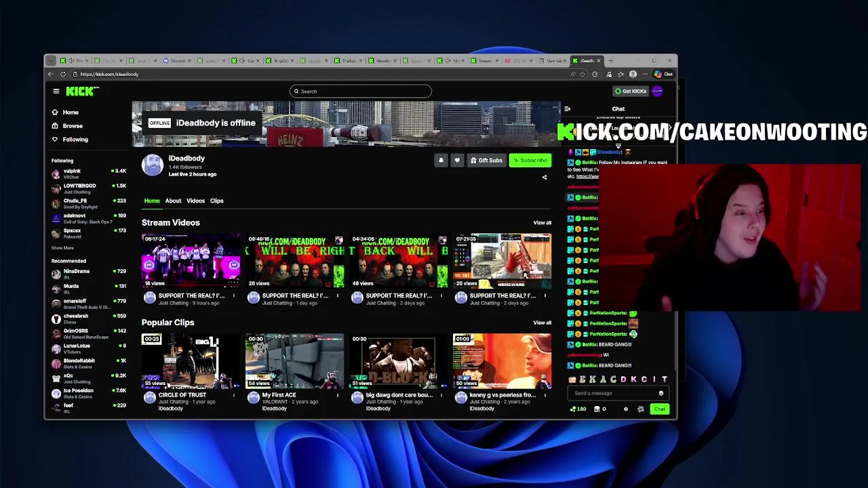This screenshot has width=868, height=488.
Task: Open the My First ACE clip
Action: click(x=294, y=361)
